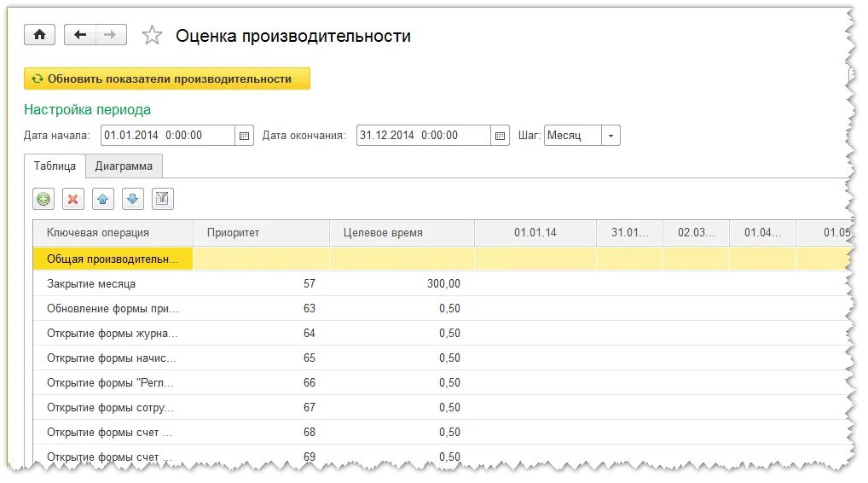Go to the home page icon
Image resolution: width=868 pixels, height=483 pixels.
(x=39, y=35)
